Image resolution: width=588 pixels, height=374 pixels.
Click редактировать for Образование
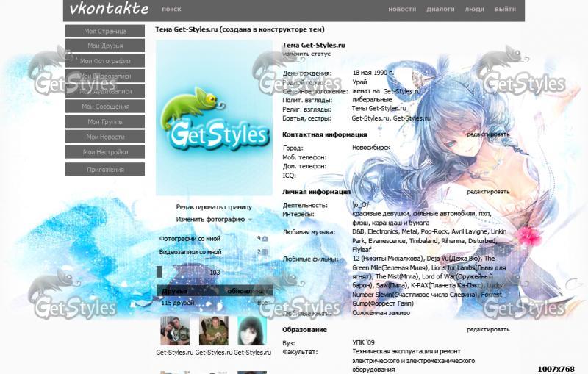[488, 329]
